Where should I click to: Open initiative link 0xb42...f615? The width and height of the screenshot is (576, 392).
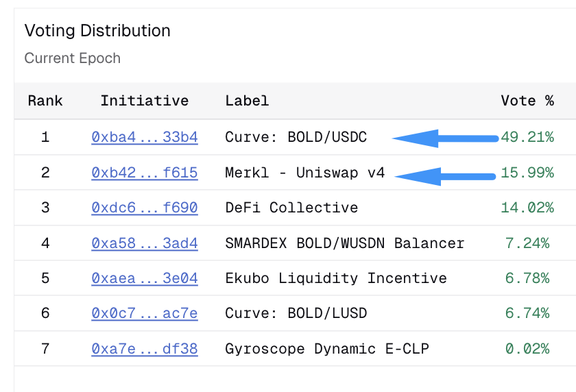pos(145,173)
